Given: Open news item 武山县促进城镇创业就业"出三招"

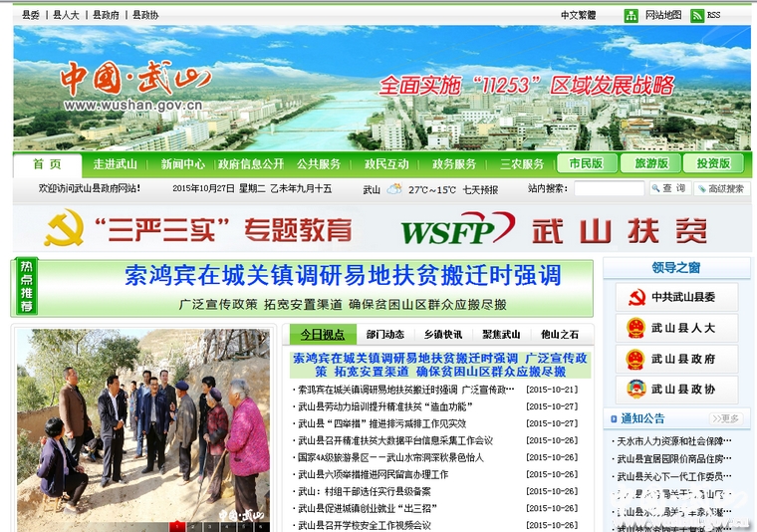Looking at the screenshot, I should [368, 508].
